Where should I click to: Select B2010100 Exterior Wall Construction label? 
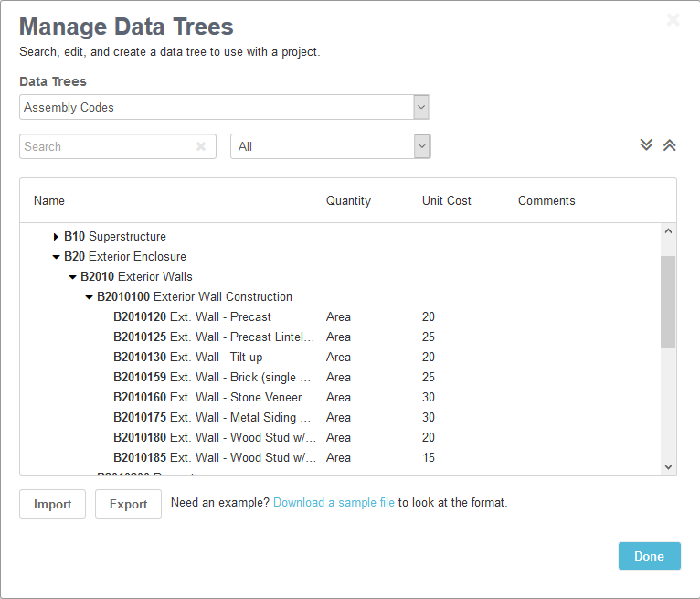coord(195,296)
